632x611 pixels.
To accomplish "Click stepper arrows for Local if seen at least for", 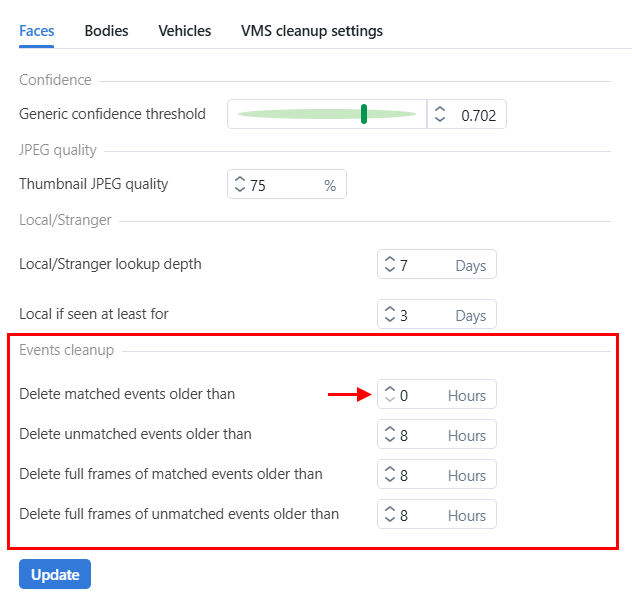I will [389, 315].
